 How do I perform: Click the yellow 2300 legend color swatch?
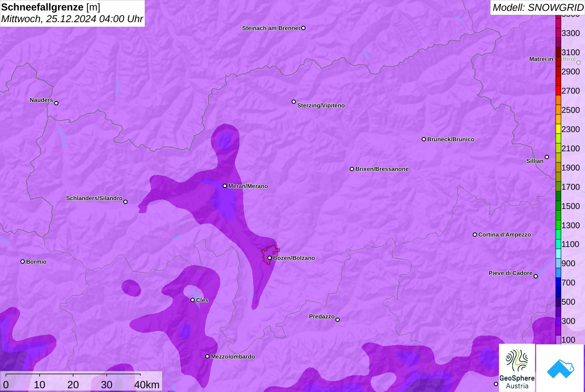(x=558, y=129)
